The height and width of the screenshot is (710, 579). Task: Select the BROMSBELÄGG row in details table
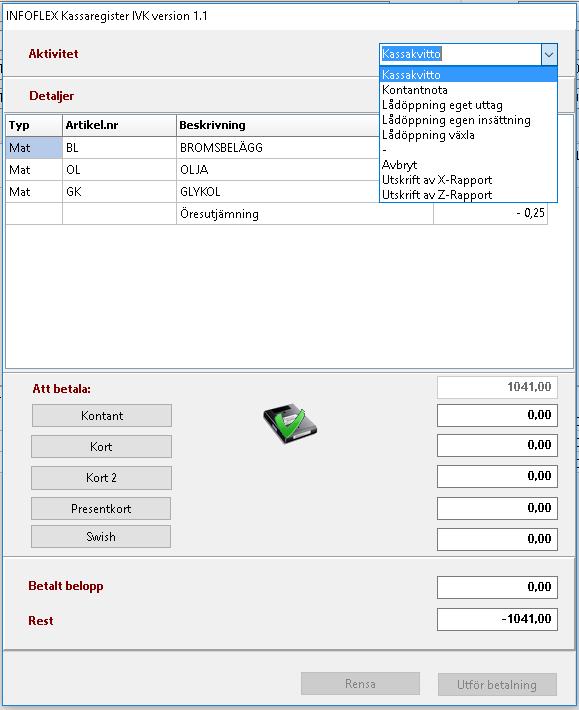(277, 148)
